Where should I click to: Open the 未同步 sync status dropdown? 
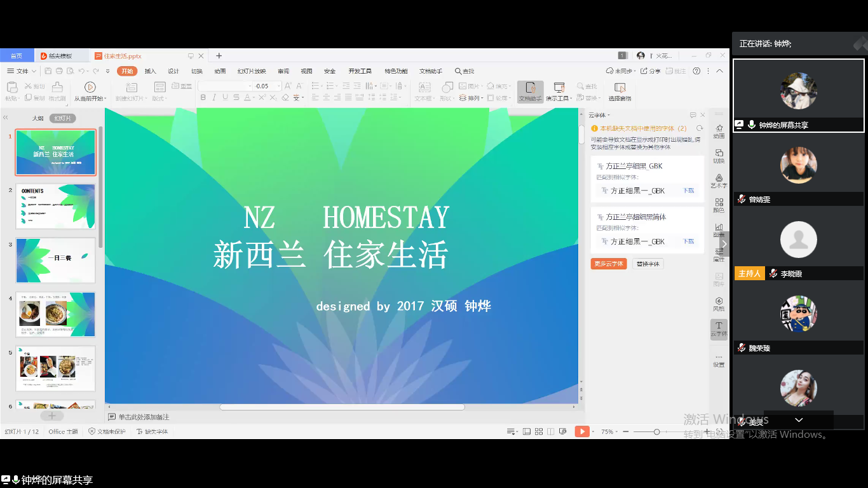point(620,71)
